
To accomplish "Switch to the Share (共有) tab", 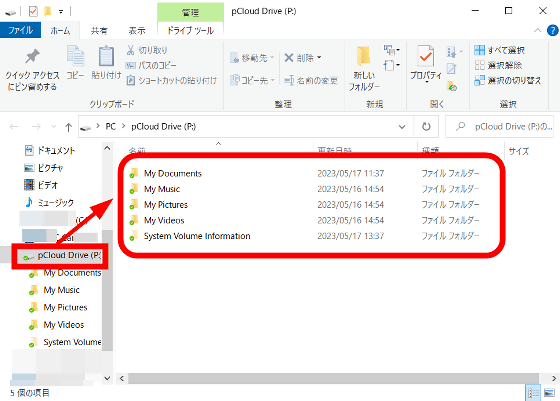I will click(x=99, y=31).
